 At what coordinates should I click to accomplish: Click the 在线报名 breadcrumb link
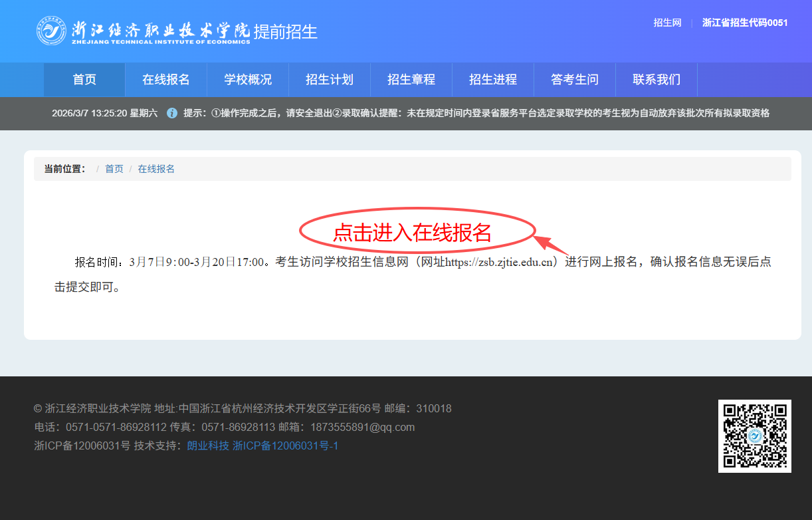coord(156,169)
